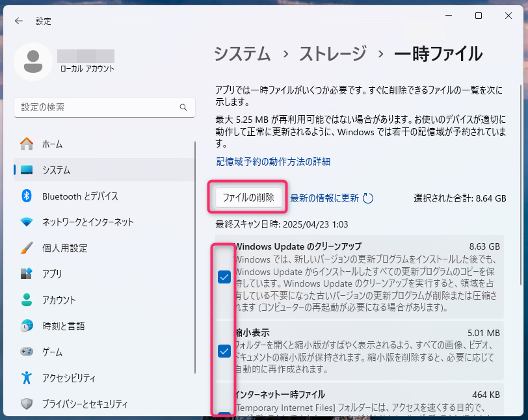Click the Bluetooth icon in sidebar
528x420 pixels.
point(27,196)
